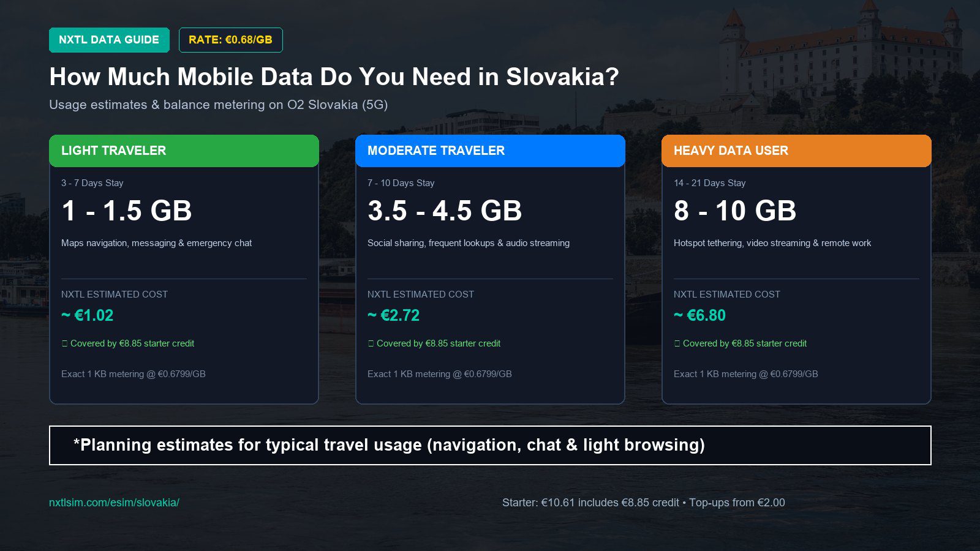Click NXTL ESTIMATED COST label in Heavy Data User card
This screenshot has height=551, width=980.
click(x=726, y=294)
